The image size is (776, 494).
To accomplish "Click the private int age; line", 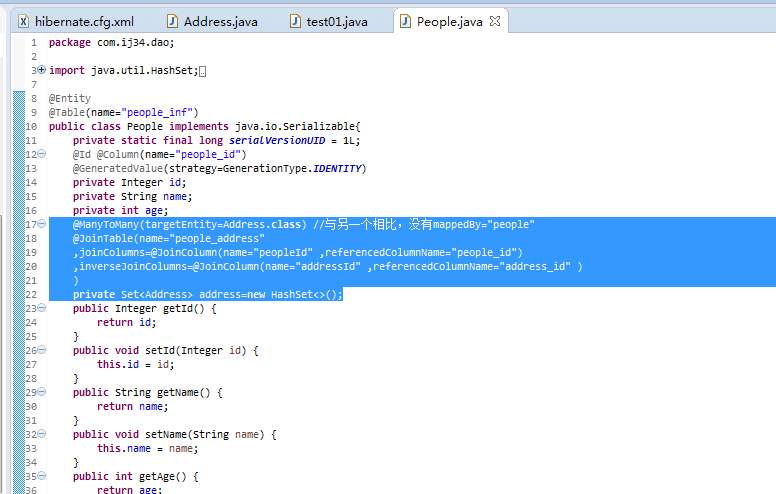I will (x=120, y=211).
